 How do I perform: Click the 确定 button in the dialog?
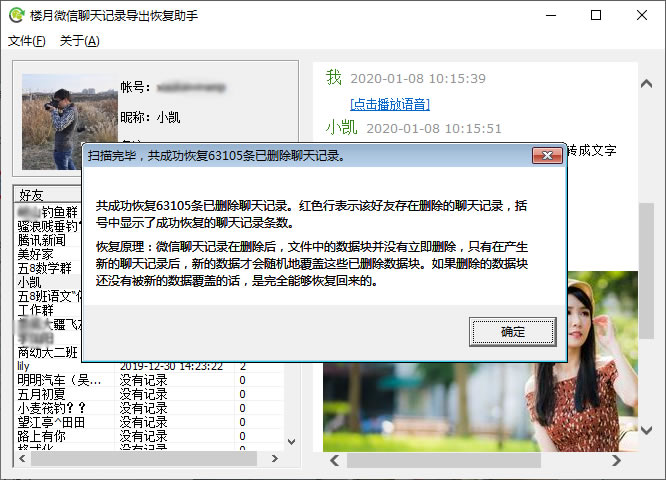pyautogui.click(x=513, y=332)
